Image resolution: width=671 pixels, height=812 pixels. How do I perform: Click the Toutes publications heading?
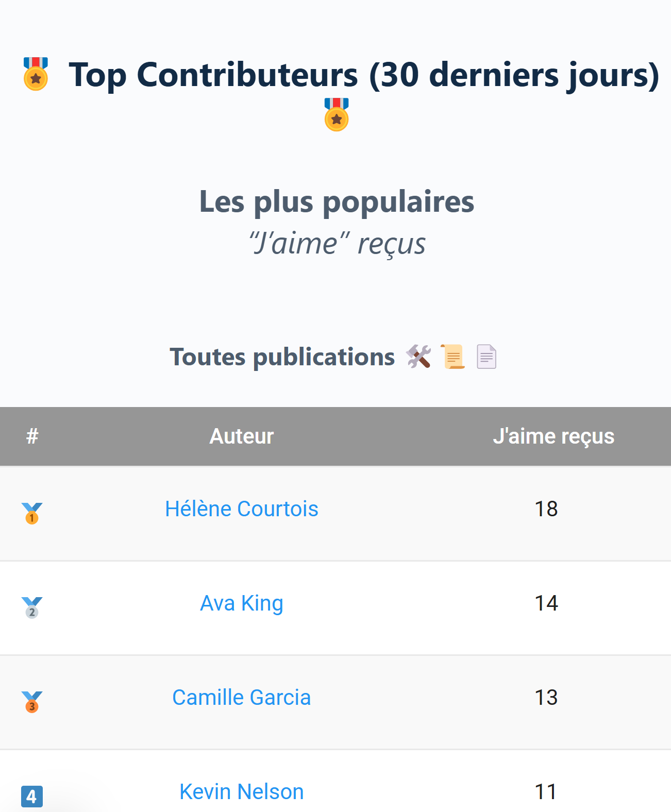[282, 357]
